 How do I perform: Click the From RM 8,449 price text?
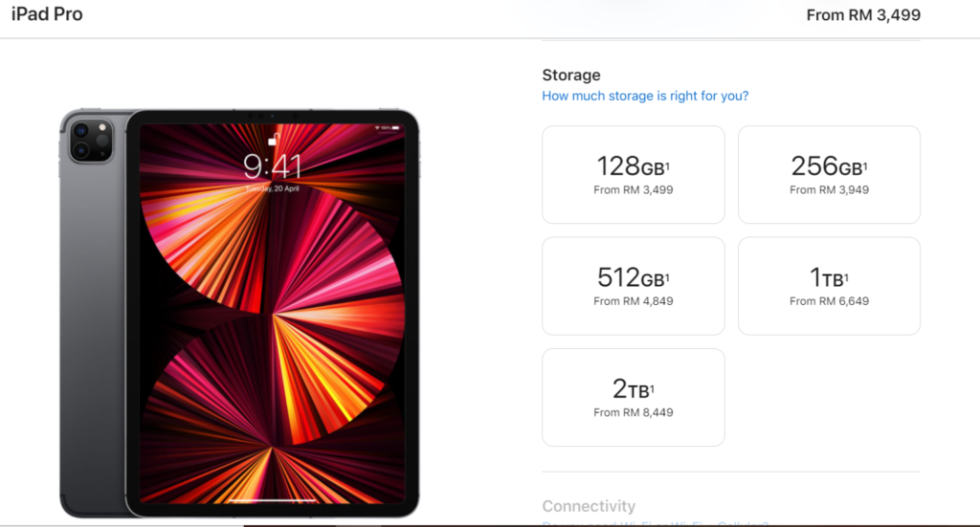(x=634, y=412)
